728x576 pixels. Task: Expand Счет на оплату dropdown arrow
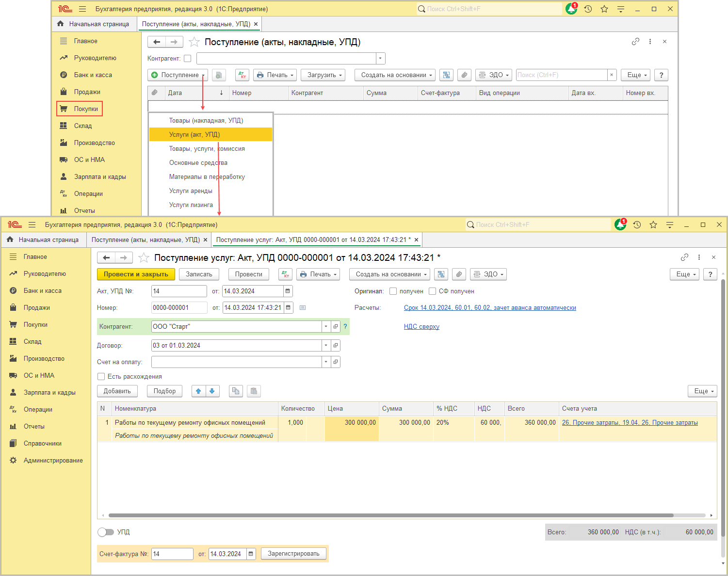tap(326, 362)
